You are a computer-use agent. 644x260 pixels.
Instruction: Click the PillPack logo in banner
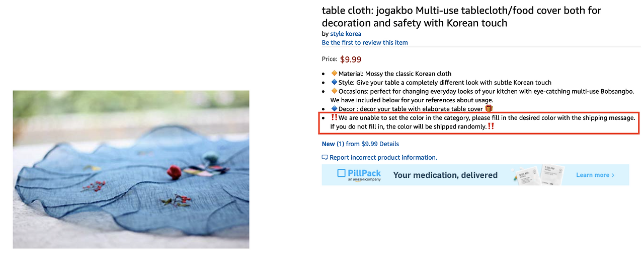pos(359,175)
